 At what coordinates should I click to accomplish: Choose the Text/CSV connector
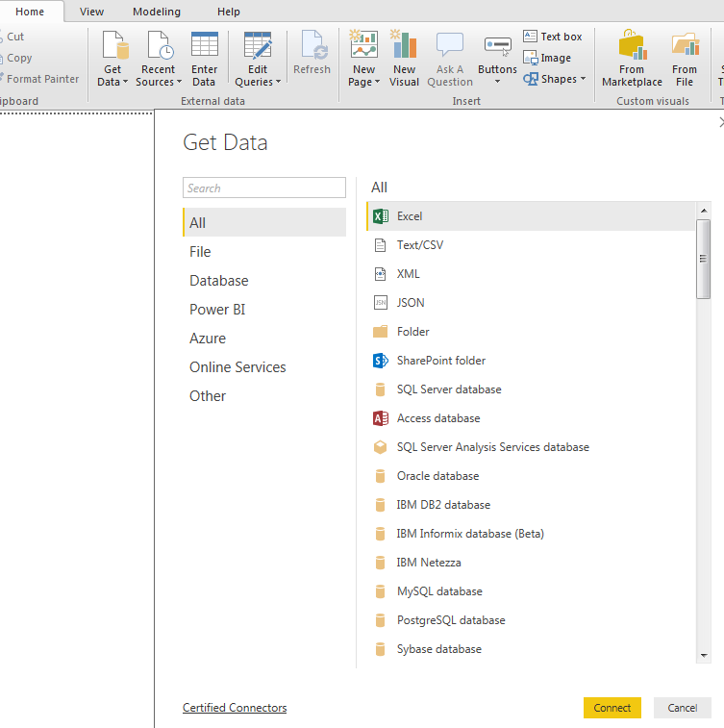coord(531,245)
